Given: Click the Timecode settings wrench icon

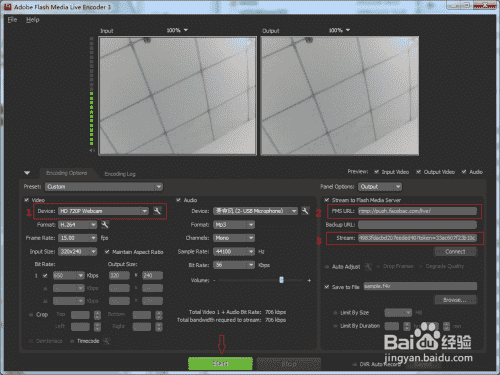Looking at the screenshot, I should 106,341.
